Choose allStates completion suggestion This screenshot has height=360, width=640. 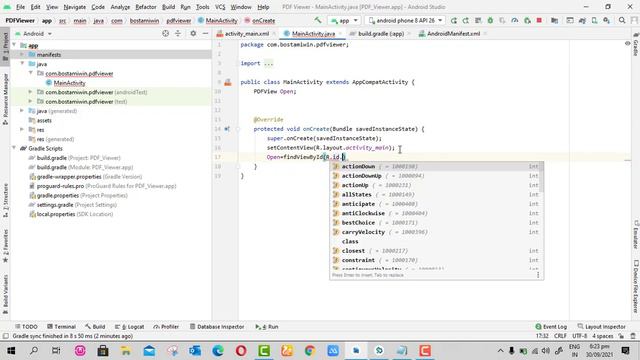tap(436, 195)
